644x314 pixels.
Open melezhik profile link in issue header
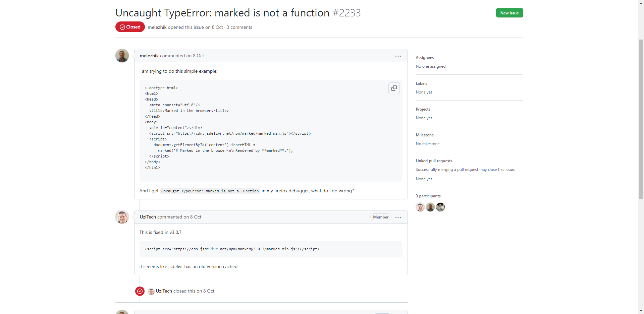(157, 27)
